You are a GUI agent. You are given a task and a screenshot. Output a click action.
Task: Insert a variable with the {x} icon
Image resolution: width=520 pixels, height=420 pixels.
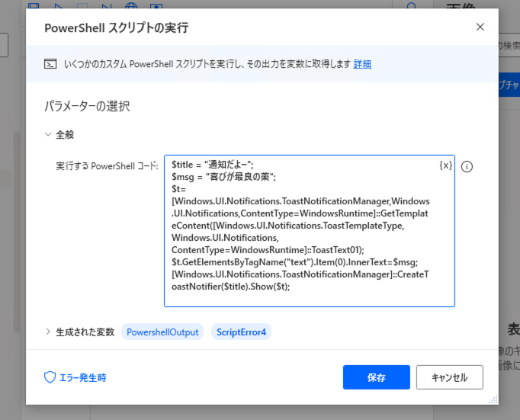(x=445, y=165)
